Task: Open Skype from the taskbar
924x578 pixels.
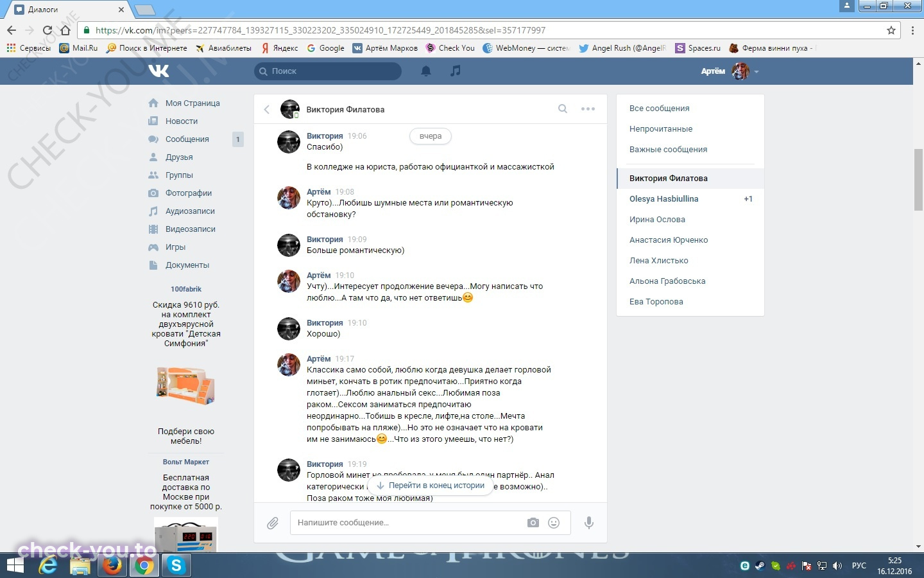Action: (176, 566)
